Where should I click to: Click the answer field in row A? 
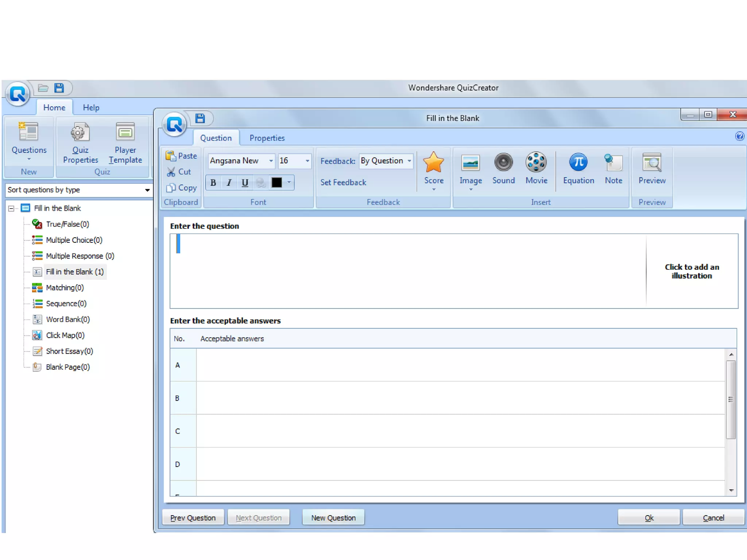(460, 365)
